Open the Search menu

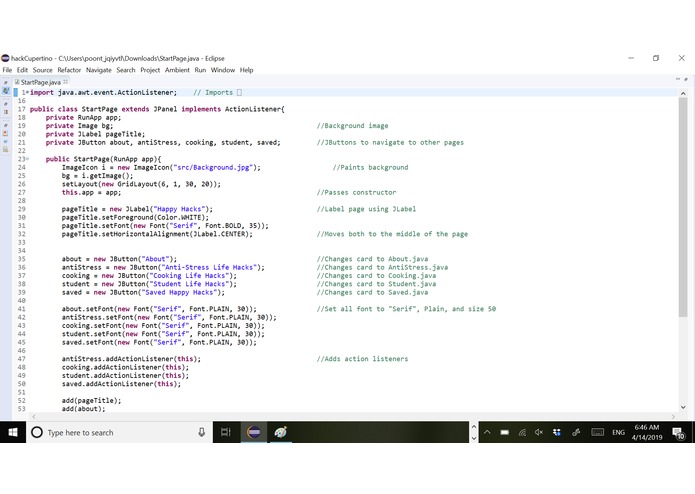126,70
